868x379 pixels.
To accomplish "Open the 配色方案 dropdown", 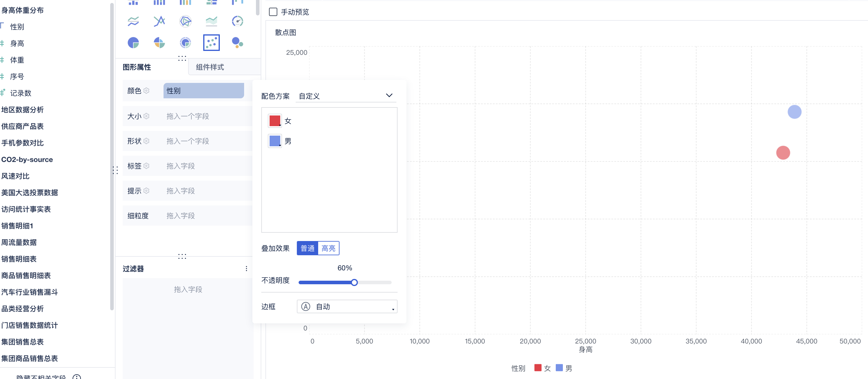I will point(346,96).
